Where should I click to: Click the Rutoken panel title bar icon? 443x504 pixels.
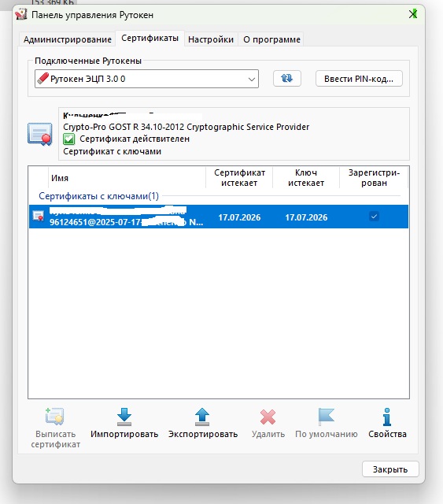pos(21,14)
